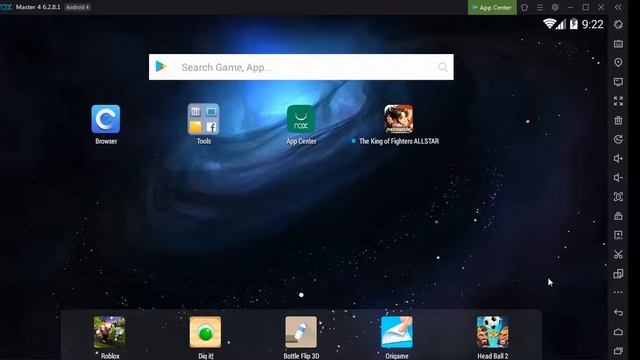Click the add APK file icon
The height and width of the screenshot is (360, 640).
pos(618,235)
